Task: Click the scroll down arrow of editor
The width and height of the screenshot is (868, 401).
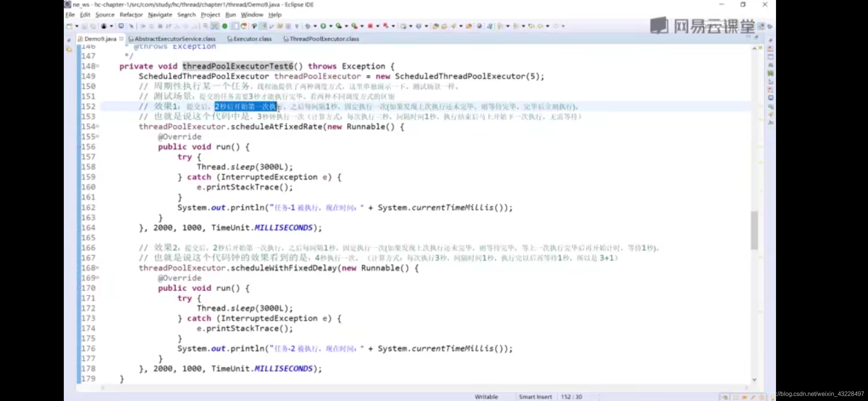Action: (754, 379)
